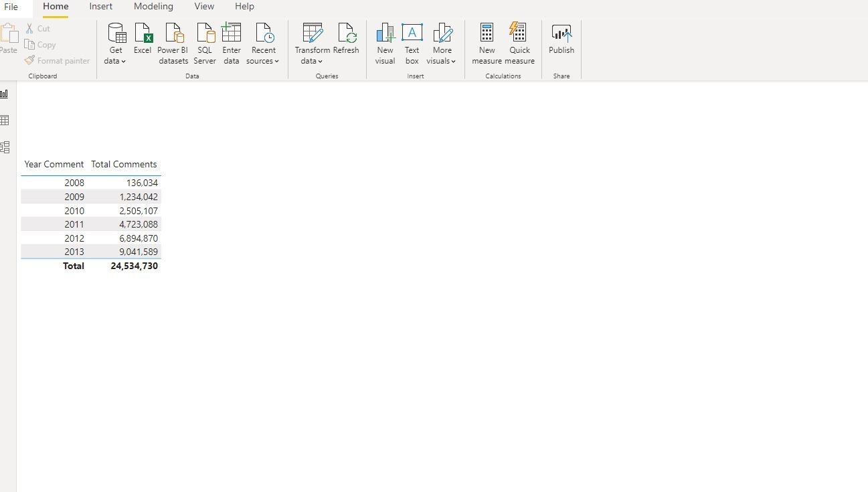Publish the report
Image resolution: width=868 pixels, height=492 pixels.
pyautogui.click(x=561, y=39)
